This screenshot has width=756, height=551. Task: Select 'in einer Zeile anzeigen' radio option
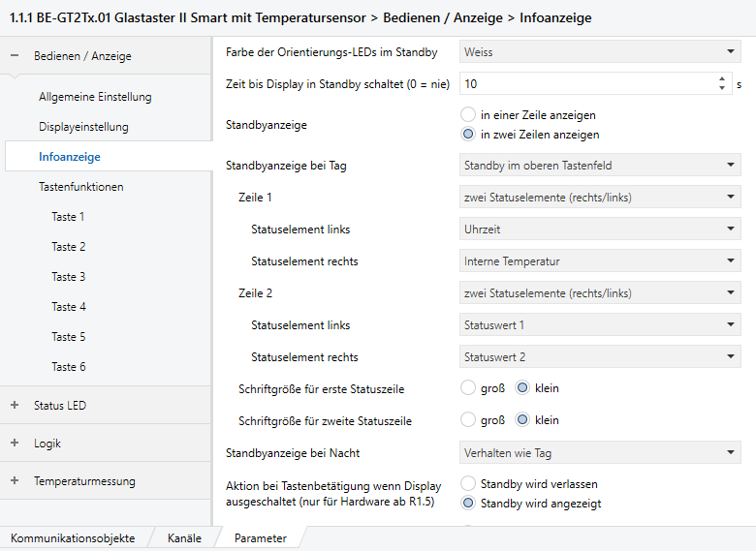(469, 115)
